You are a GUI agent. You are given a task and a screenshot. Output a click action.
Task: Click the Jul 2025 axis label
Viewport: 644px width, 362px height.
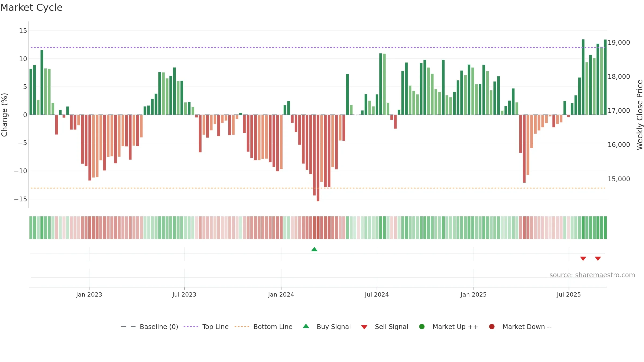(569, 294)
